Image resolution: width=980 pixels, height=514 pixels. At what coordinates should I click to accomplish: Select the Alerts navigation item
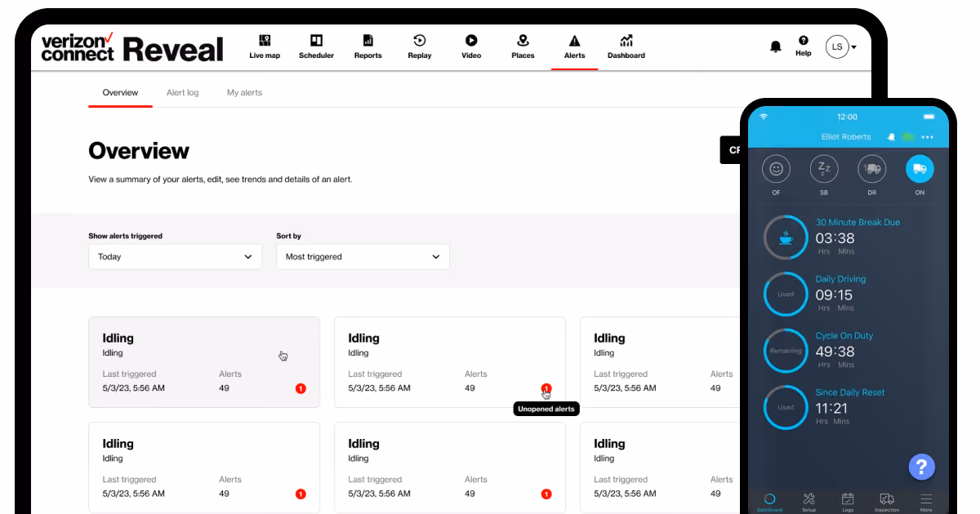[x=574, y=47]
